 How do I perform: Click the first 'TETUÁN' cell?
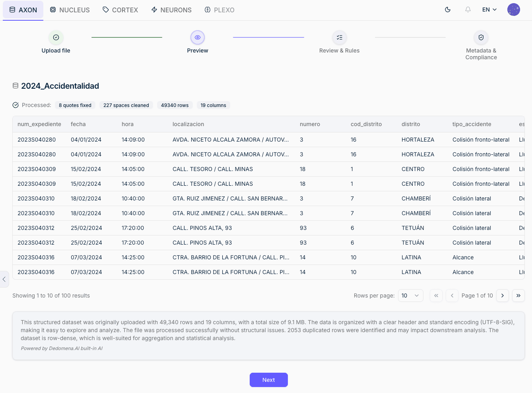pos(413,228)
